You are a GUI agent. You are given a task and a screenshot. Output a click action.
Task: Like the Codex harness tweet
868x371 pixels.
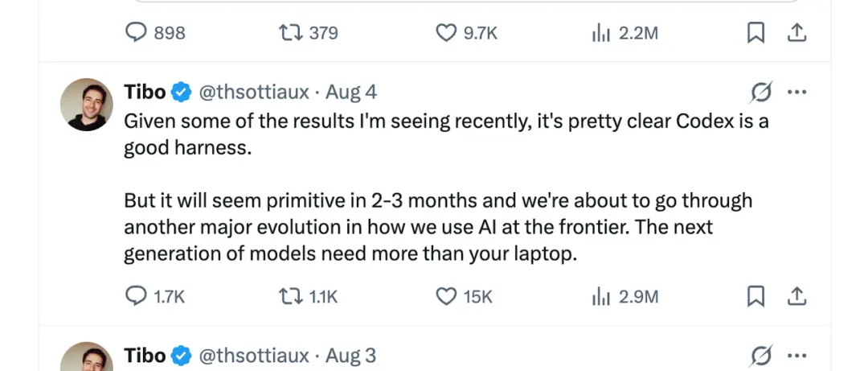pyautogui.click(x=464, y=297)
